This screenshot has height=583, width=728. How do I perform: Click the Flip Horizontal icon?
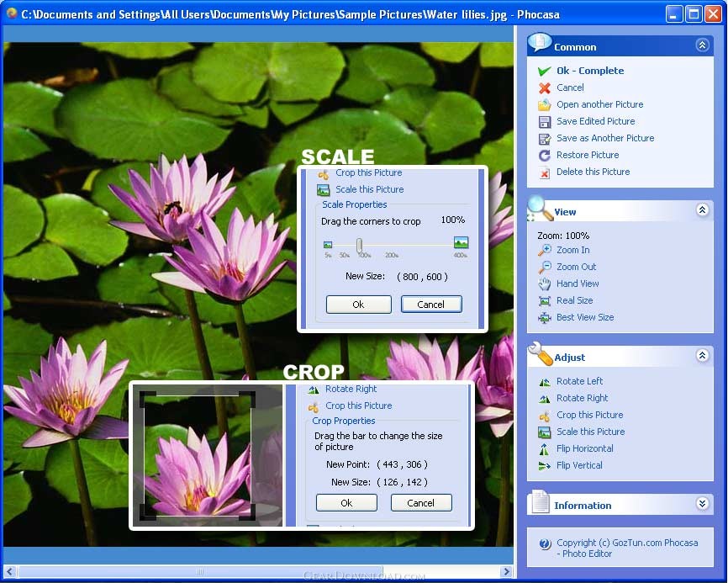(544, 448)
